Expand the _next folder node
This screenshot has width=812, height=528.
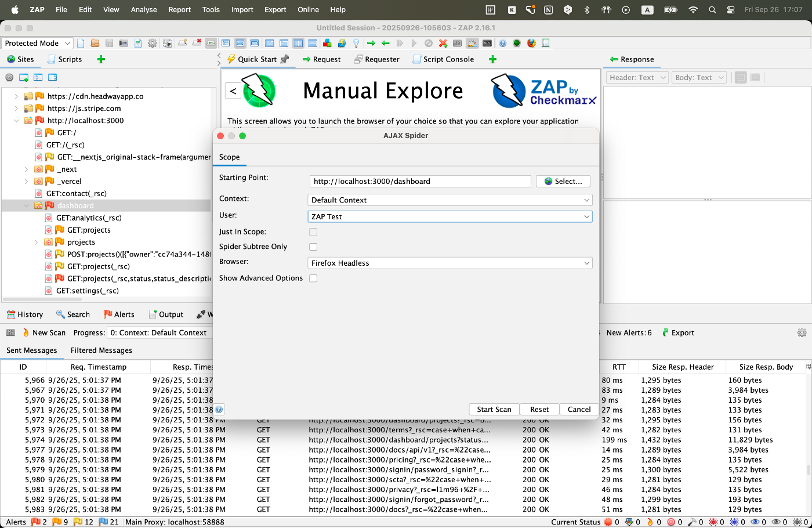pos(26,169)
